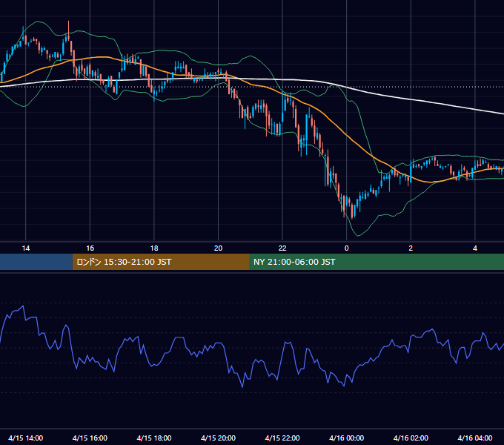Image resolution: width=504 pixels, height=445 pixels.
Task: Click the 4/15 20:00 date label
Action: (x=218, y=438)
